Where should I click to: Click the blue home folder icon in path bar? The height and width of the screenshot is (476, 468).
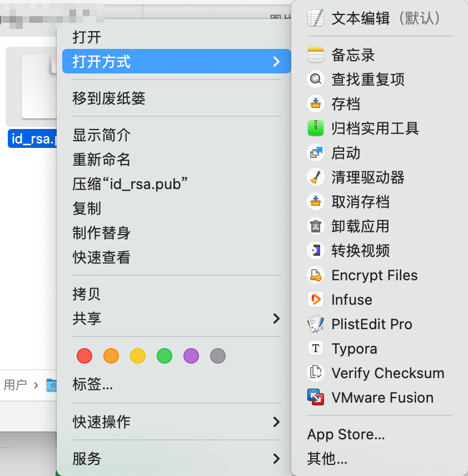[x=52, y=385]
